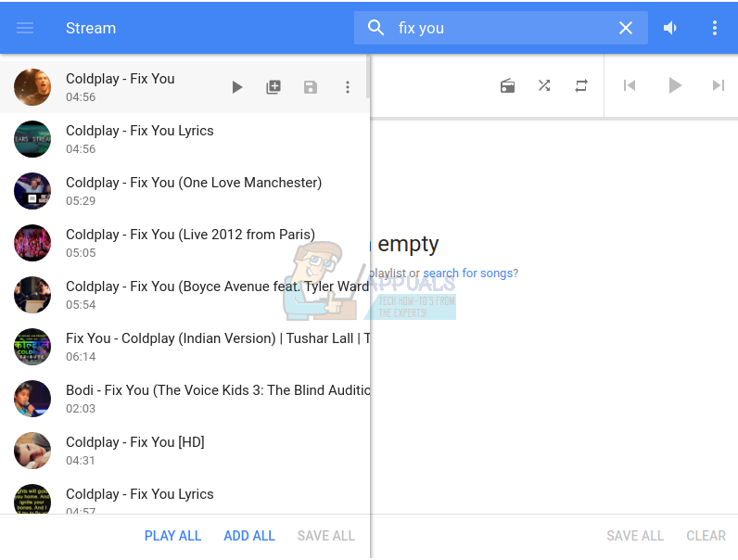Save Coldplay - Fix You to a playlist

[x=311, y=87]
